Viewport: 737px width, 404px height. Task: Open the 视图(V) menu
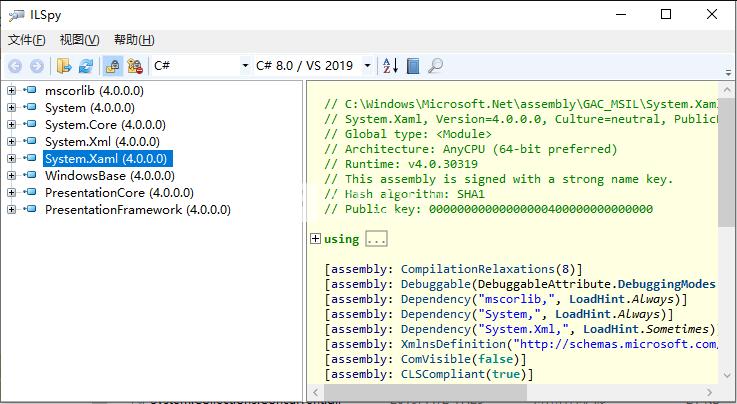(80, 40)
